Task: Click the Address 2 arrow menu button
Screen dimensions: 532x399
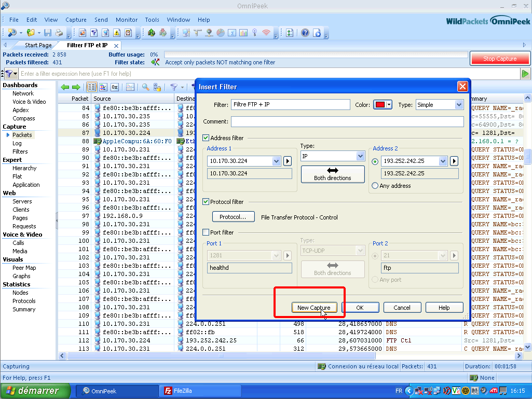Action: 454,161
